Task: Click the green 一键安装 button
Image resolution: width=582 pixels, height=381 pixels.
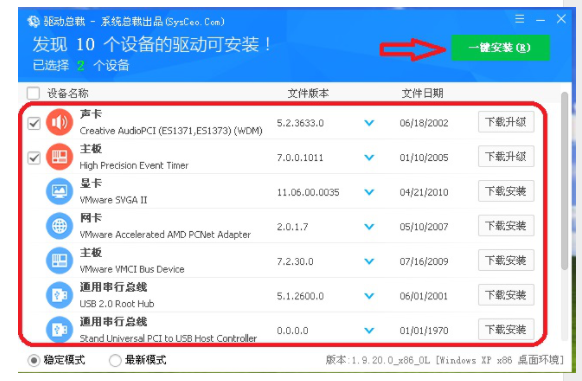Action: pyautogui.click(x=500, y=48)
